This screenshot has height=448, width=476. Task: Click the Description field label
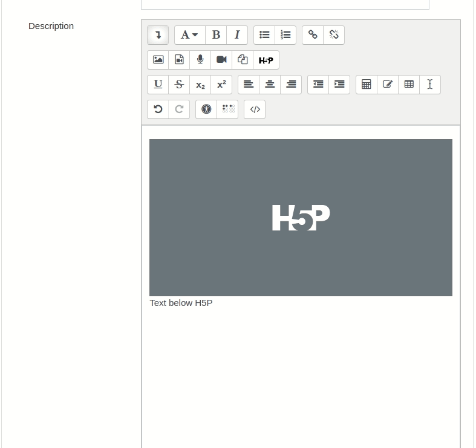(x=51, y=26)
